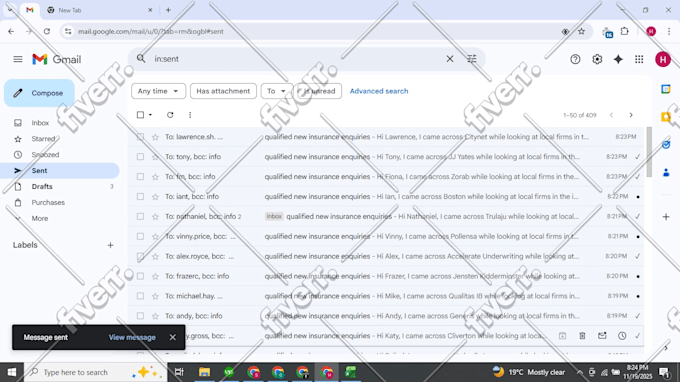Select the checkbox for the tony email
The height and width of the screenshot is (382, 680).
(140, 157)
